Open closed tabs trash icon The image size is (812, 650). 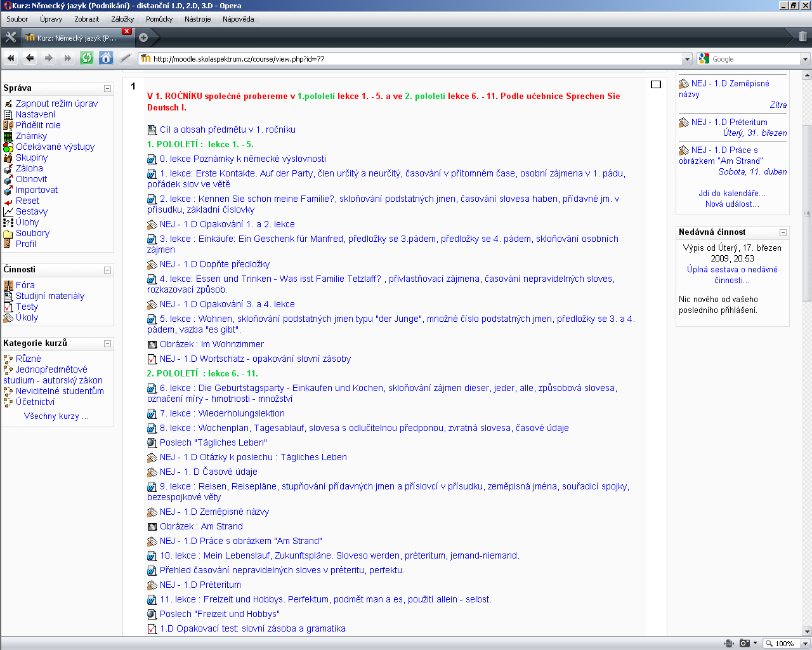coord(802,37)
